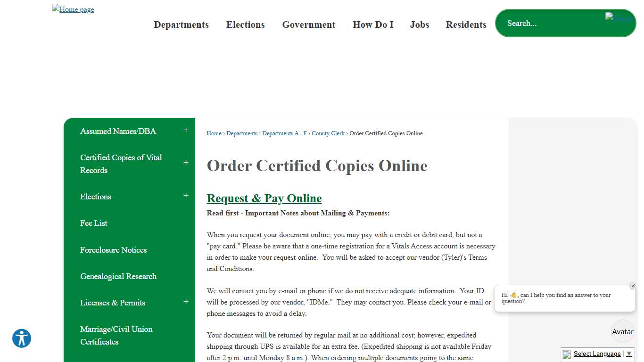Select the How Do I menu item
The width and height of the screenshot is (644, 362).
373,25
